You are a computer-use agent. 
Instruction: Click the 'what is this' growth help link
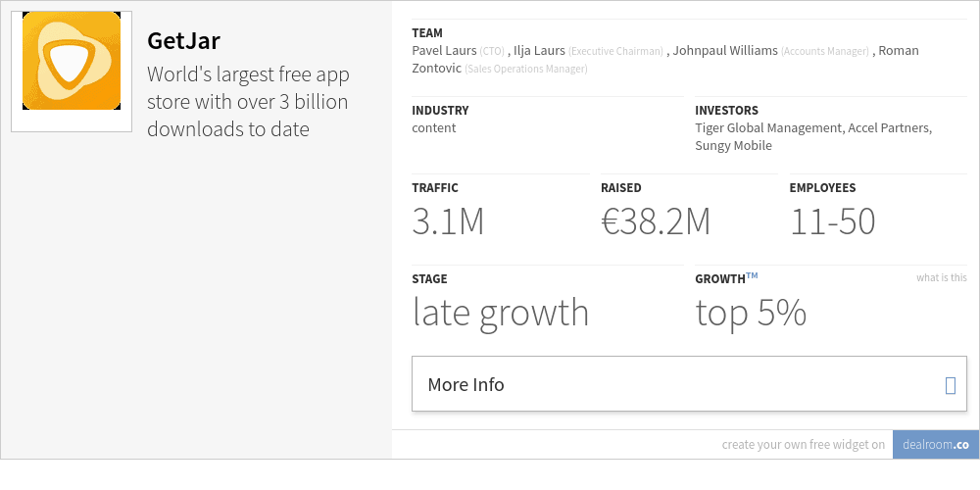pos(941,277)
